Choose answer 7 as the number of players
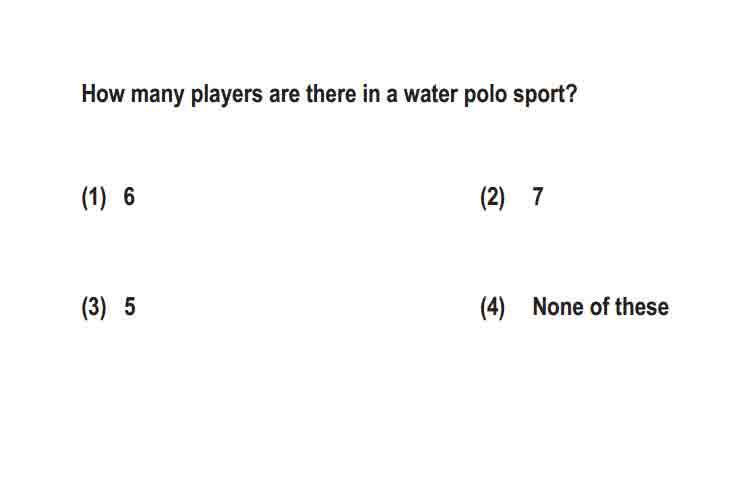This screenshot has width=750, height=500. (x=538, y=196)
